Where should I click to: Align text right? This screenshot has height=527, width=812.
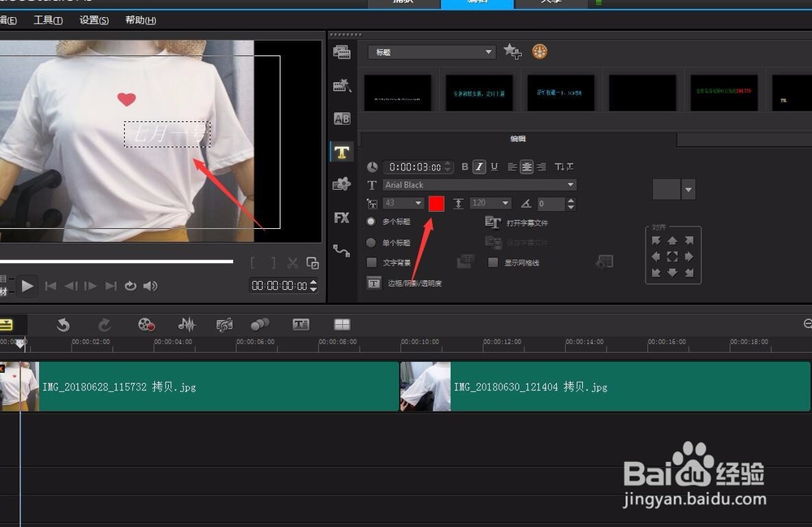click(541, 166)
